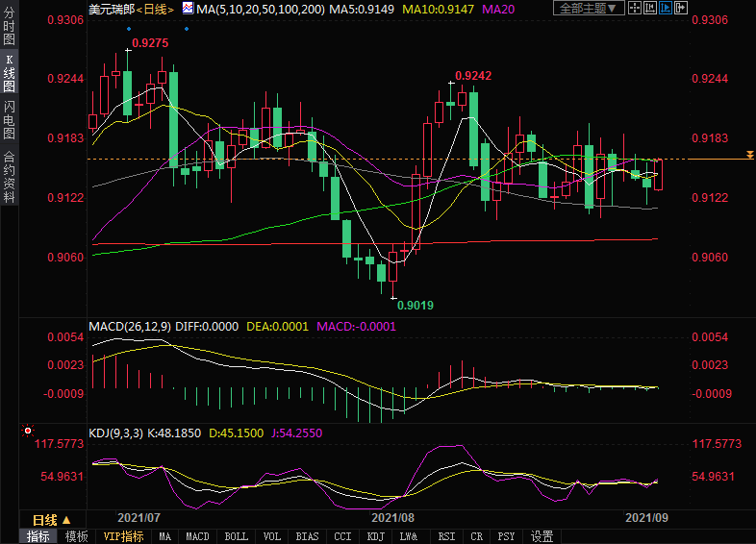The image size is (756, 544).
Task: Click the red gear icon beside the KDJ panel
Action: click(x=27, y=433)
